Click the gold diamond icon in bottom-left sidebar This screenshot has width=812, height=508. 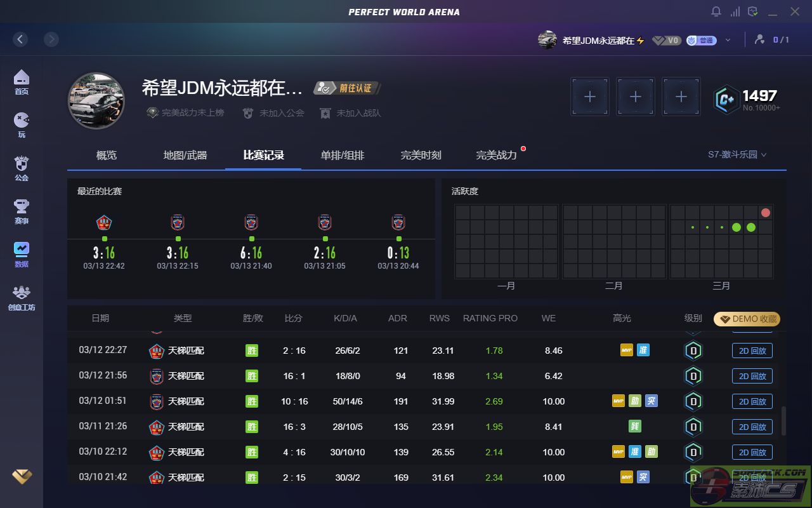pos(22,476)
